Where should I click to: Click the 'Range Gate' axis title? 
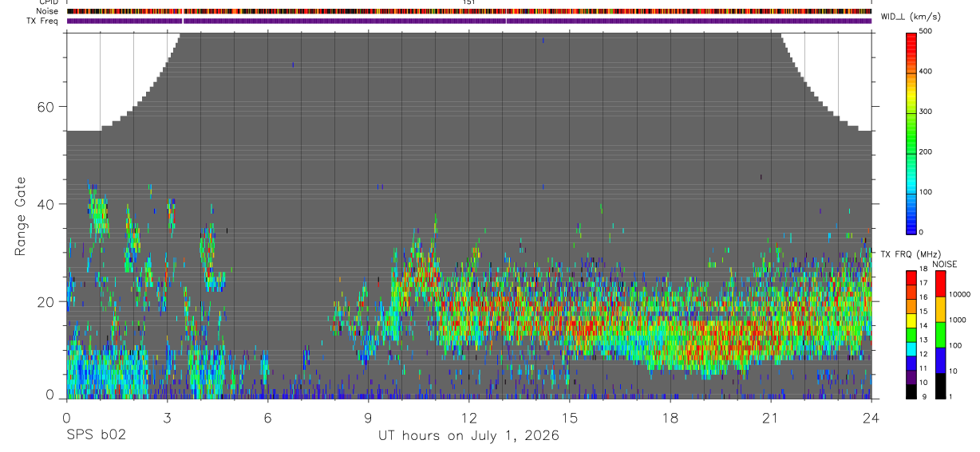pyautogui.click(x=21, y=215)
